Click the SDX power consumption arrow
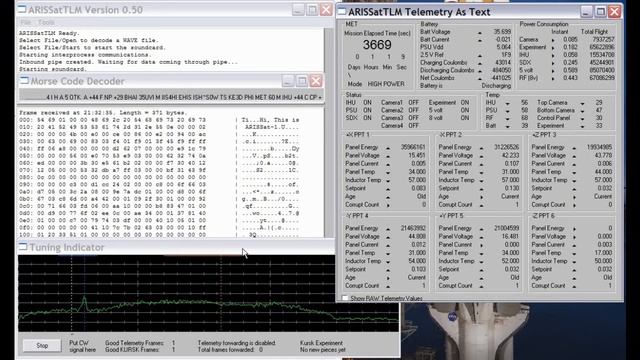 click(x=553, y=63)
